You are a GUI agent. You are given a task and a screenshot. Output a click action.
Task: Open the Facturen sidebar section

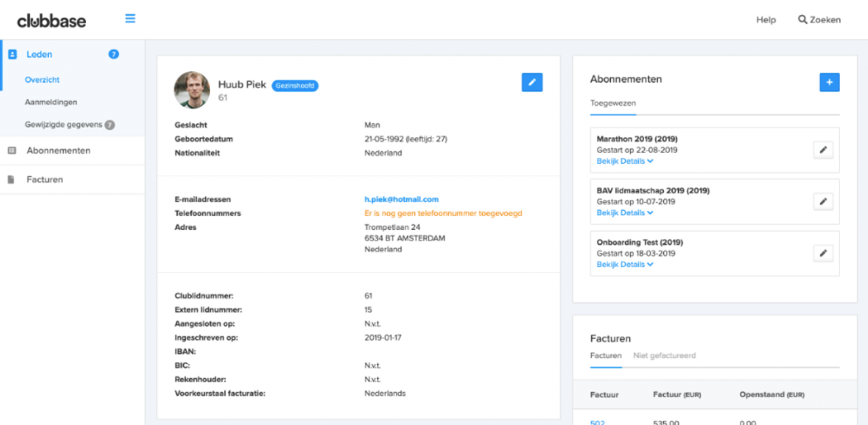45,180
